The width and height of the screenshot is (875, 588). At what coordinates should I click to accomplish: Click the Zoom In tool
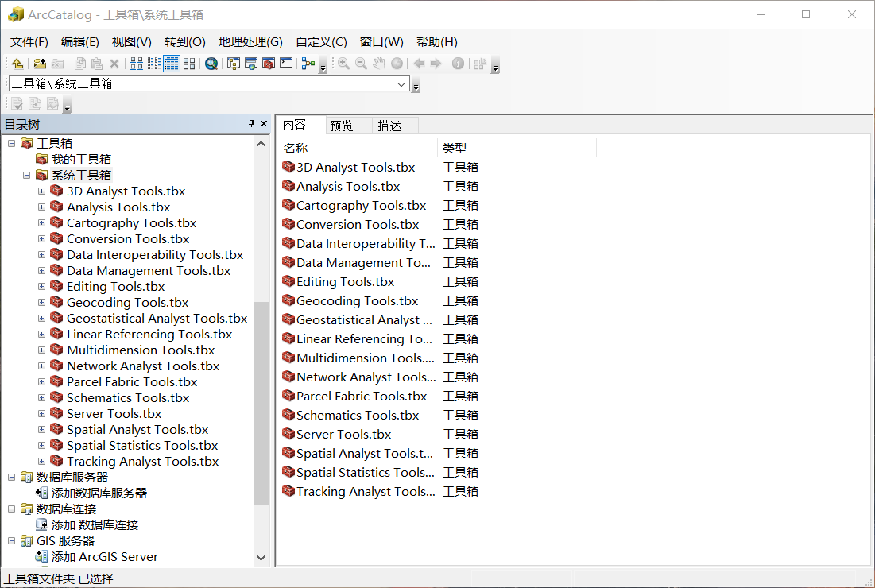pyautogui.click(x=344, y=64)
